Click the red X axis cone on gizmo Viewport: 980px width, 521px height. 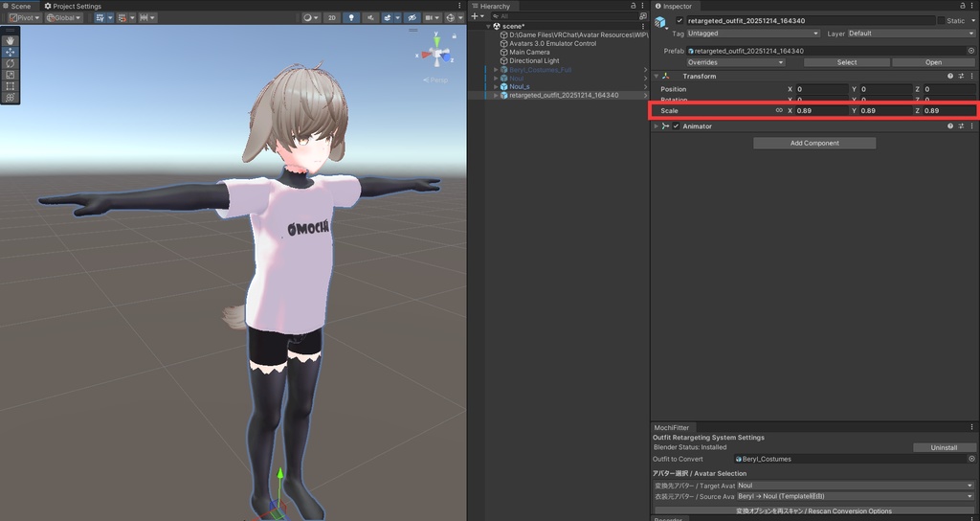426,55
